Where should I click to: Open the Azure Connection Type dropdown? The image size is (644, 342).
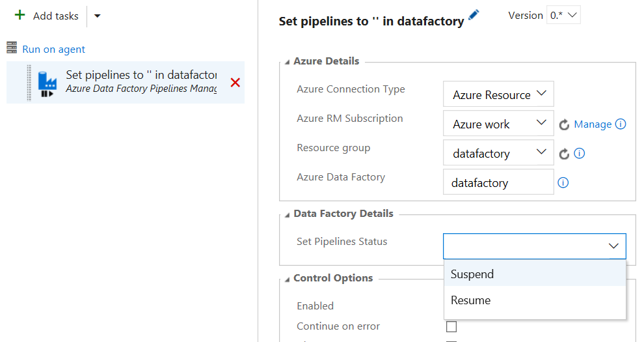point(498,94)
